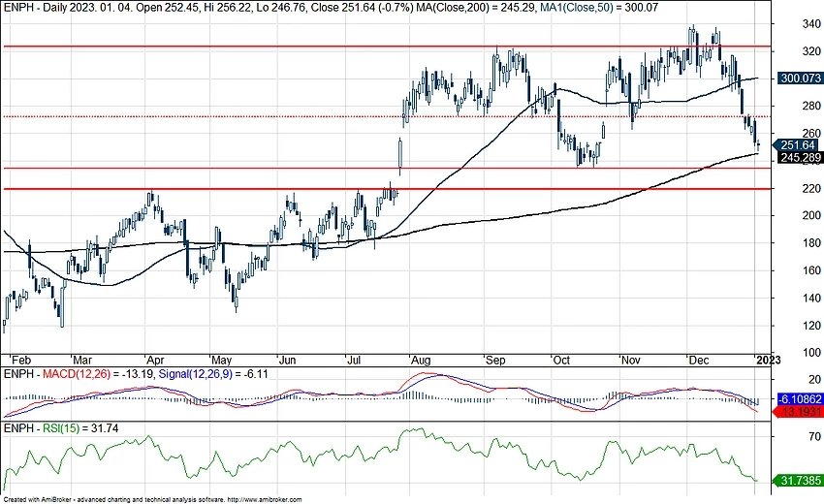Viewport: 824px width, 504px height.
Task: Click the Jul month label on time axis
Action: pyautogui.click(x=354, y=361)
